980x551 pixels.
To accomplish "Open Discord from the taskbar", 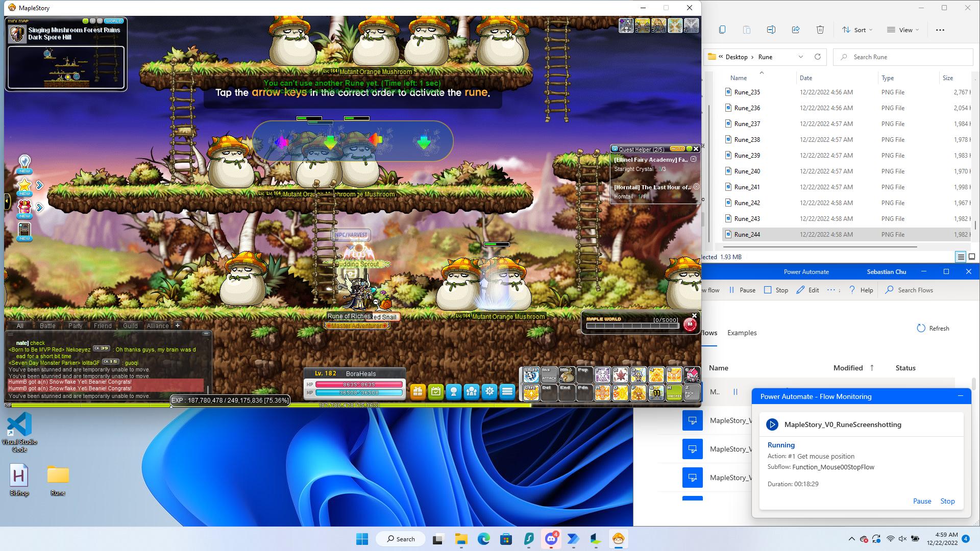I will click(551, 539).
